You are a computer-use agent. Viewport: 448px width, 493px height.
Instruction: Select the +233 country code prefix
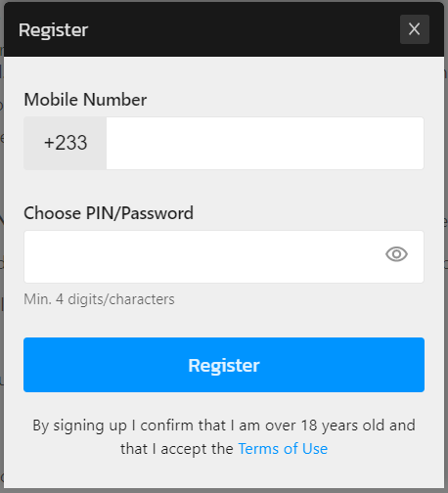(66, 143)
